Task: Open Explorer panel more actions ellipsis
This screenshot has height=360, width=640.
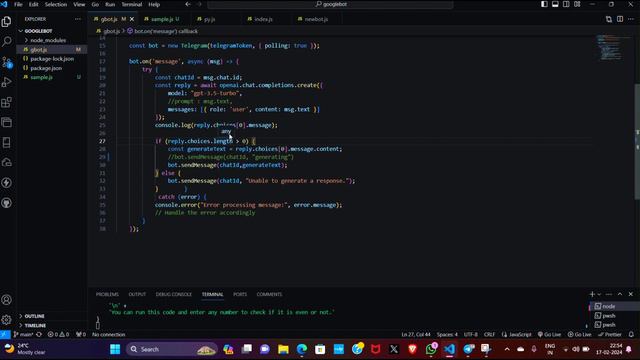Action: coord(78,19)
